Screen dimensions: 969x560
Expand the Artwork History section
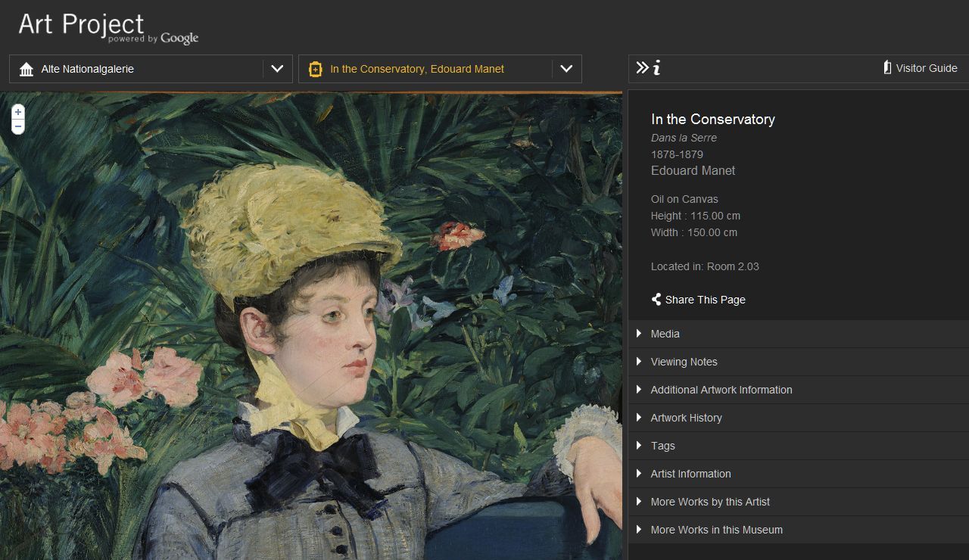[x=686, y=418]
